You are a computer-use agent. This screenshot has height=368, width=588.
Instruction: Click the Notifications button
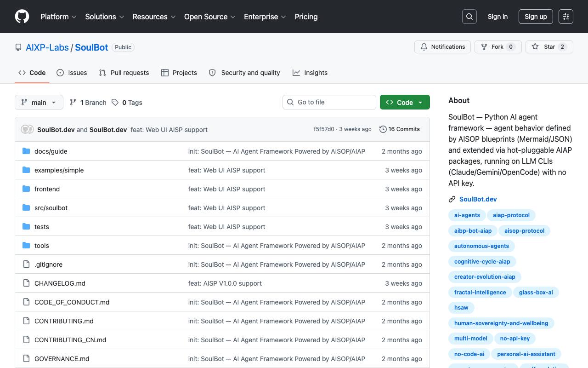[443, 47]
